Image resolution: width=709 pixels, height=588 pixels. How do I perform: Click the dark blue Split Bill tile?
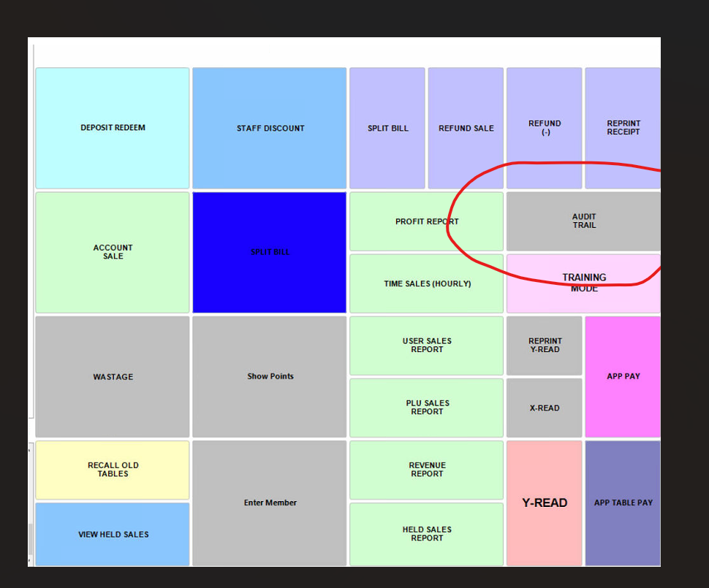[270, 252]
